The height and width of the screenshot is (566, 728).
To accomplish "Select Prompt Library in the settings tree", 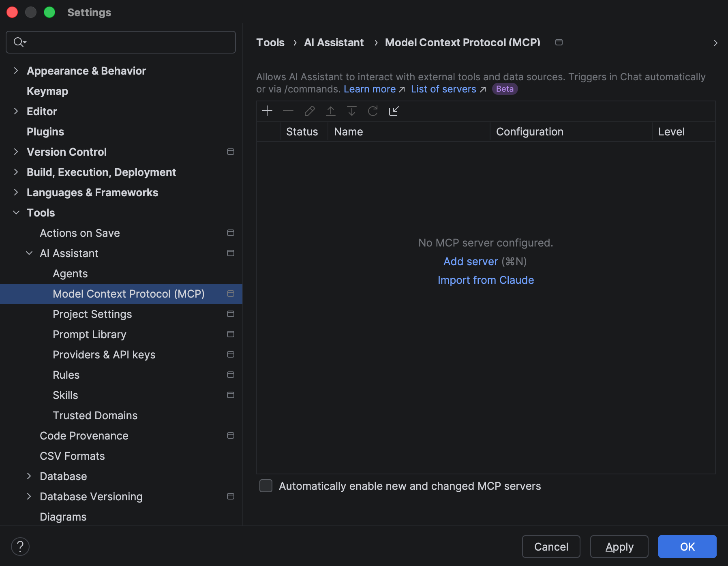I will (90, 334).
